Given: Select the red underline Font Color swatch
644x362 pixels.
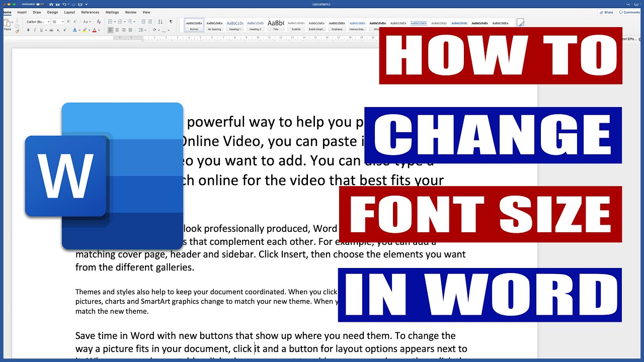Looking at the screenshot, I should tap(95, 30).
